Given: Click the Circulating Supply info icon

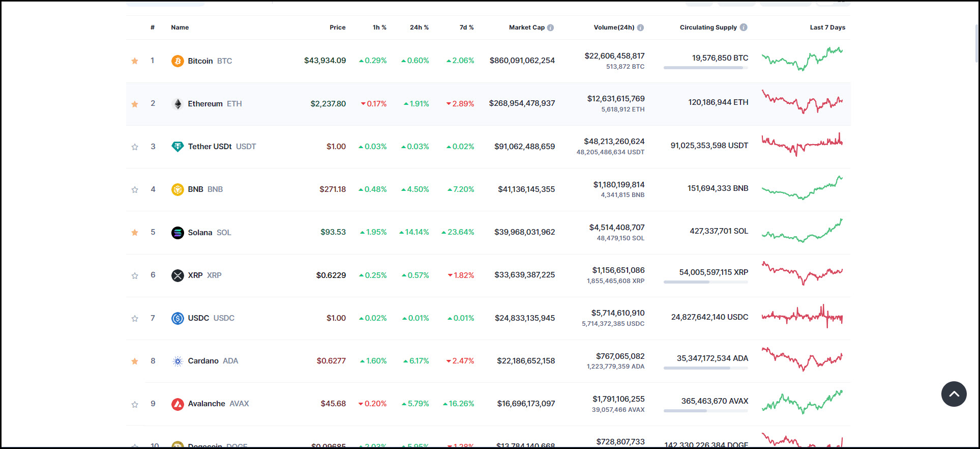Looking at the screenshot, I should click(744, 27).
